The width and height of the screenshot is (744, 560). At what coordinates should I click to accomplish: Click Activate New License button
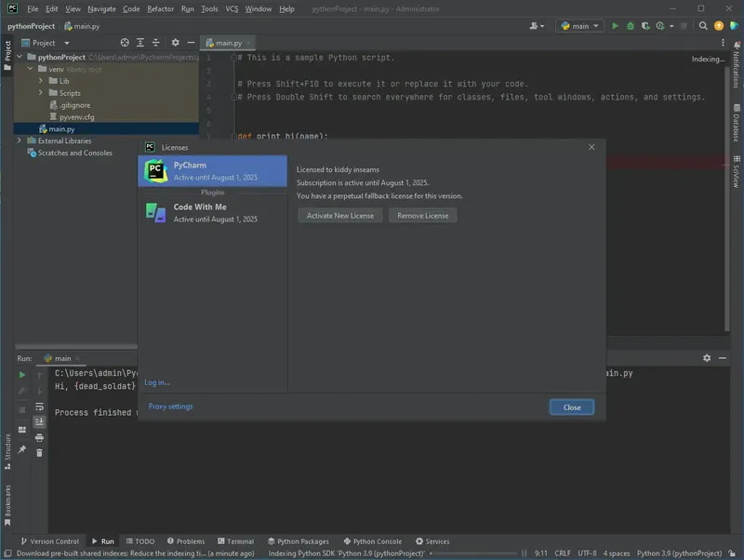click(x=339, y=216)
